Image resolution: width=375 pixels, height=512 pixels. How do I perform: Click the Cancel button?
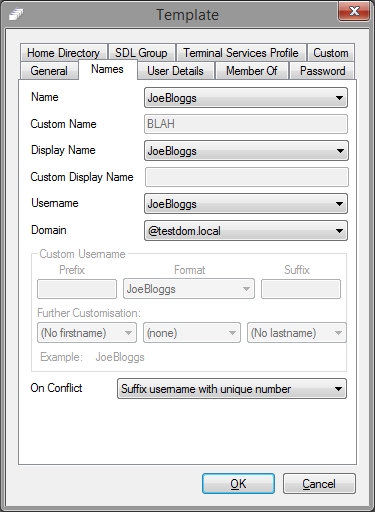[x=319, y=484]
